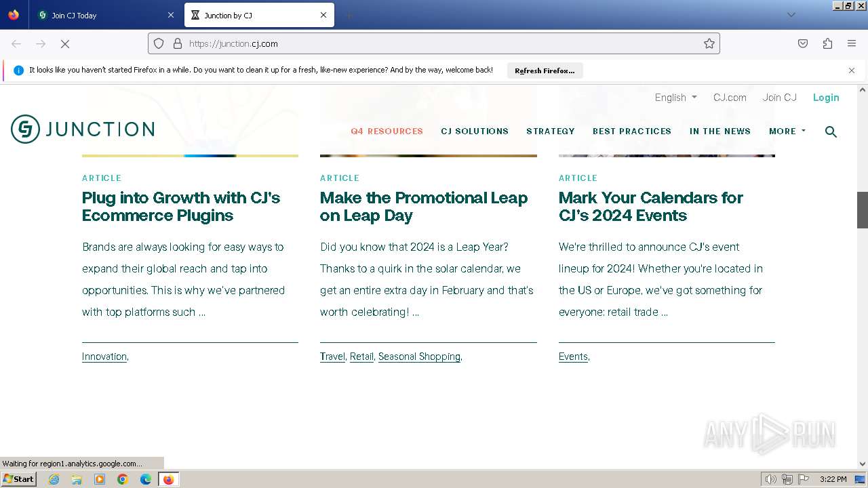Click the Firefox logo icon in tab bar
The height and width of the screenshot is (488, 868).
coord(14,14)
